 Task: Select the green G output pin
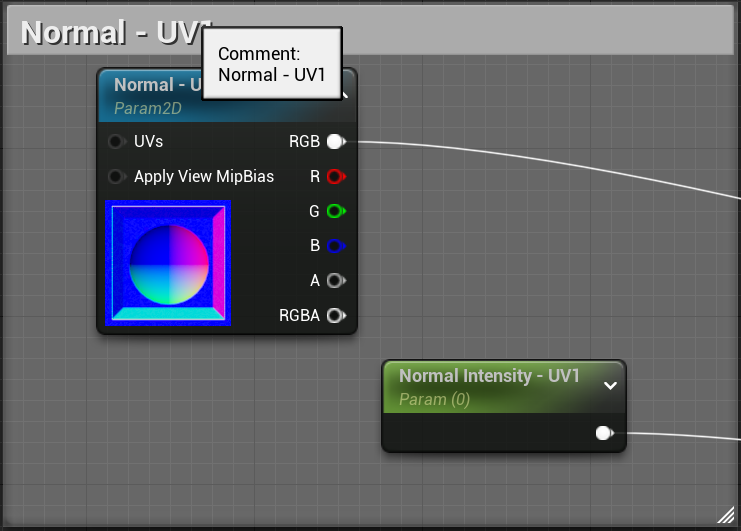334,211
